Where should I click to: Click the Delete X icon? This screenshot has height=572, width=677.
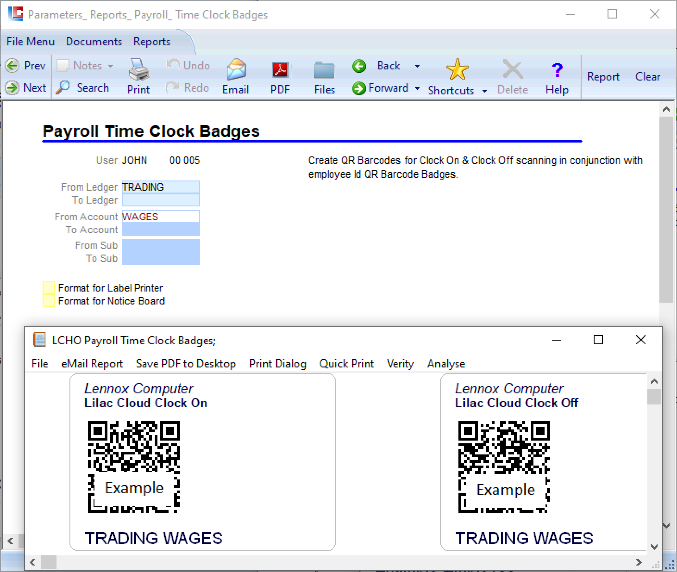pos(512,70)
